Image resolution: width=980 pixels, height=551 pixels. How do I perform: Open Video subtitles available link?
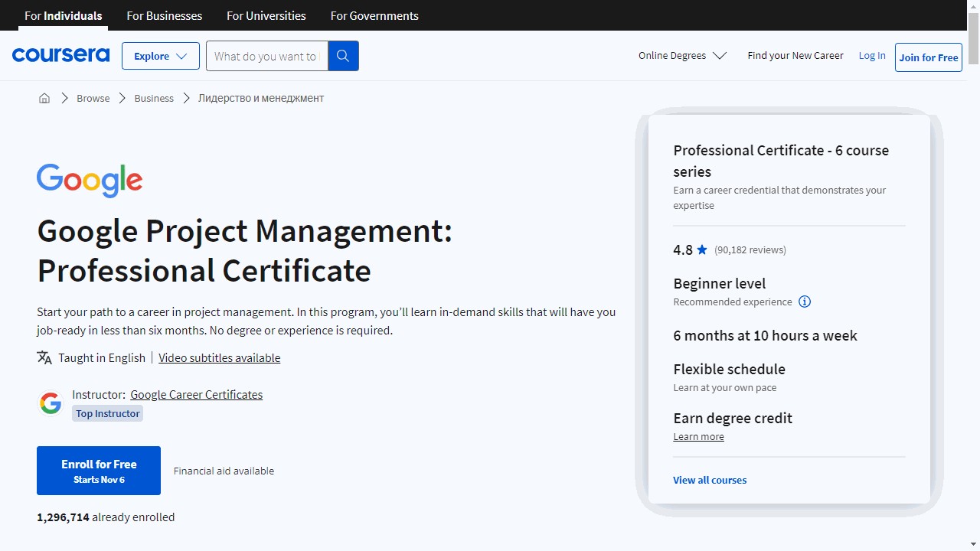(220, 357)
